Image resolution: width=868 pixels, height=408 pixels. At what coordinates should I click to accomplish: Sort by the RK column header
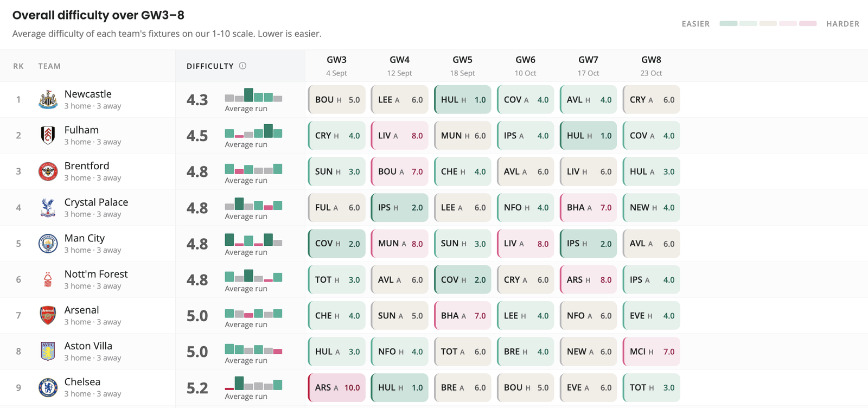[18, 66]
